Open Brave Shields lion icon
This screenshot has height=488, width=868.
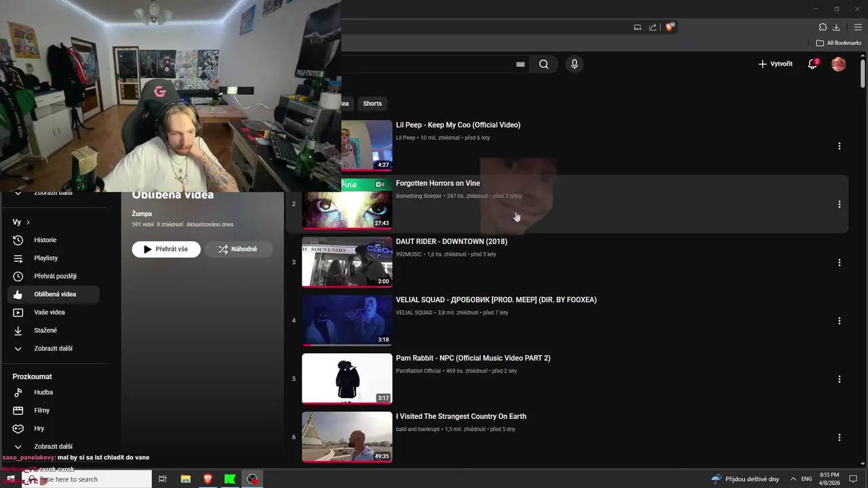(x=669, y=27)
